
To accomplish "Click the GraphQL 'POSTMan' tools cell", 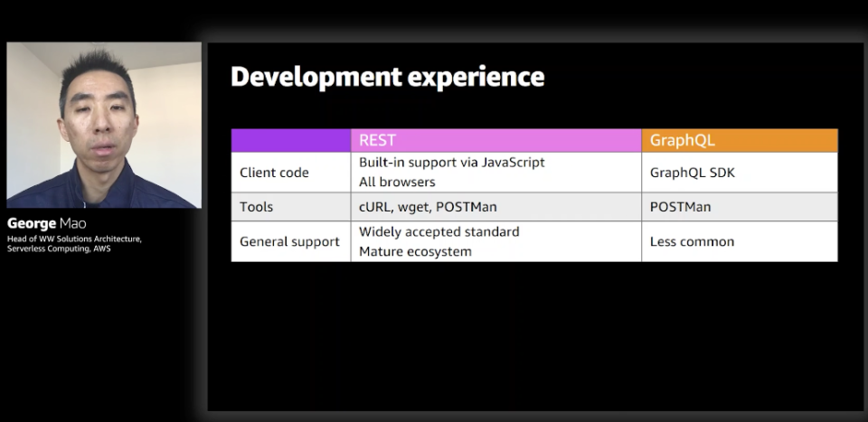I will 740,207.
